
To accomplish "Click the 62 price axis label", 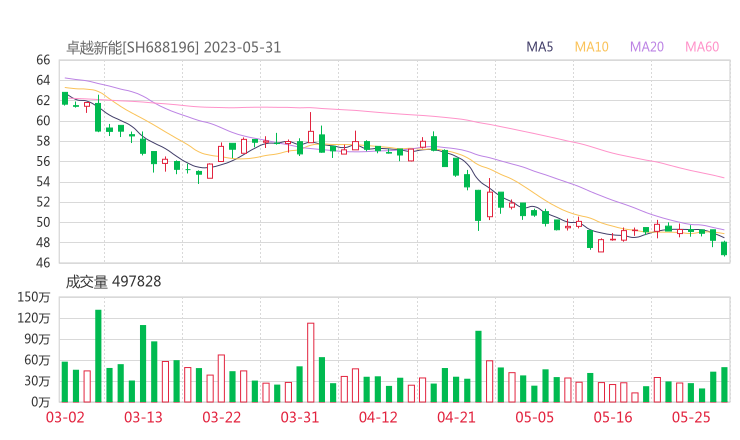I will click(43, 101).
